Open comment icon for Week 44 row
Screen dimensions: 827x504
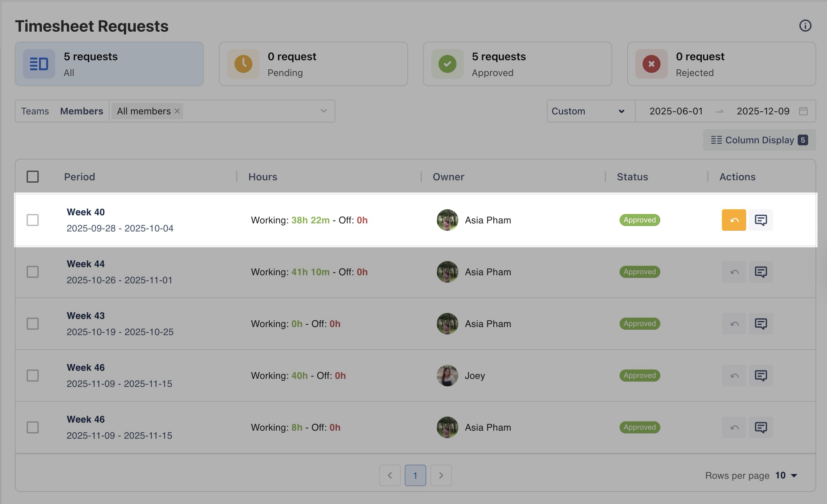(x=761, y=272)
